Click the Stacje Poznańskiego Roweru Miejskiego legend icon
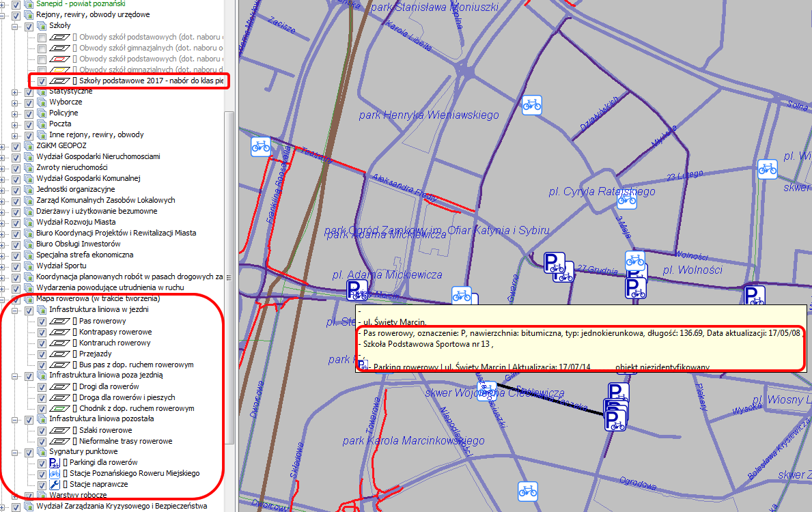 [x=56, y=474]
